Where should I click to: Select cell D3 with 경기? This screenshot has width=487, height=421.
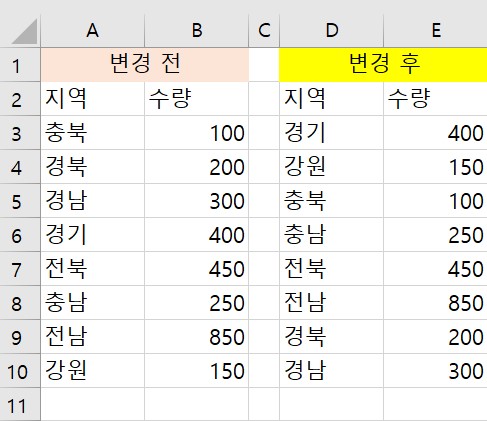click(332, 133)
